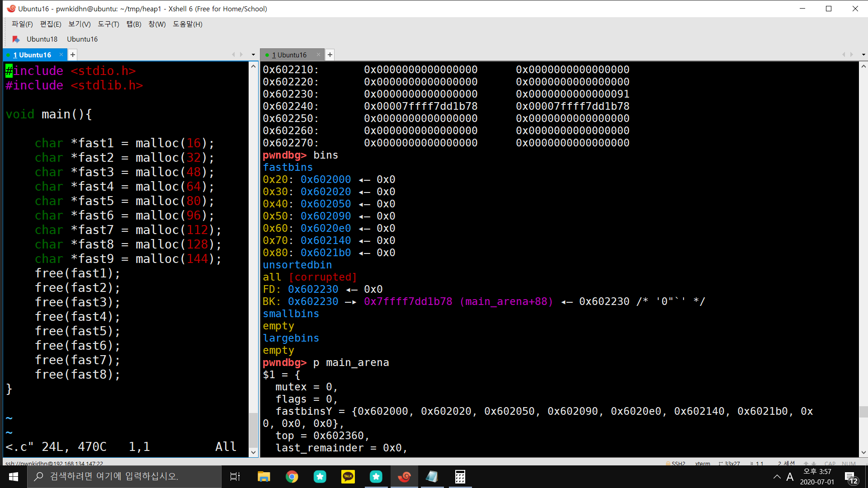868x488 pixels.
Task: Open File Explorer from the taskbar
Action: tap(264, 477)
